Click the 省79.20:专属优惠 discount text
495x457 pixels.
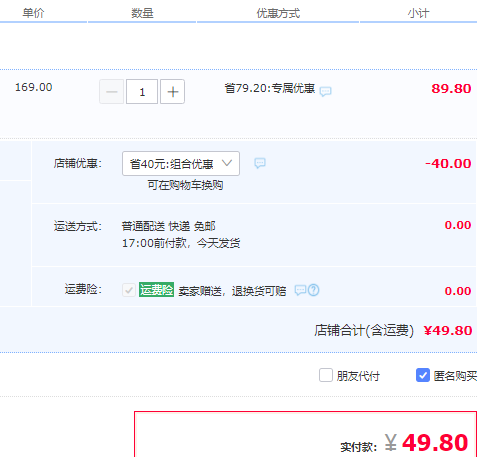[270, 88]
